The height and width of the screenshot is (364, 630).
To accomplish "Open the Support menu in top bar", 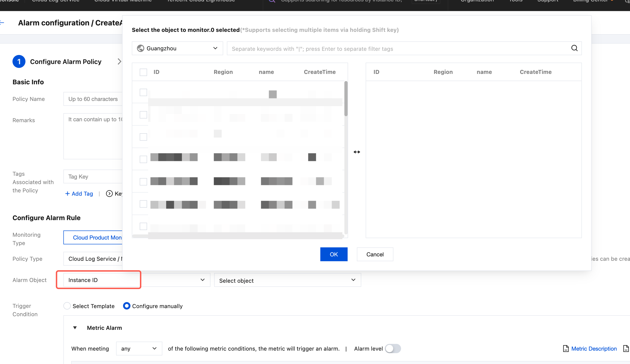I will (547, 1).
